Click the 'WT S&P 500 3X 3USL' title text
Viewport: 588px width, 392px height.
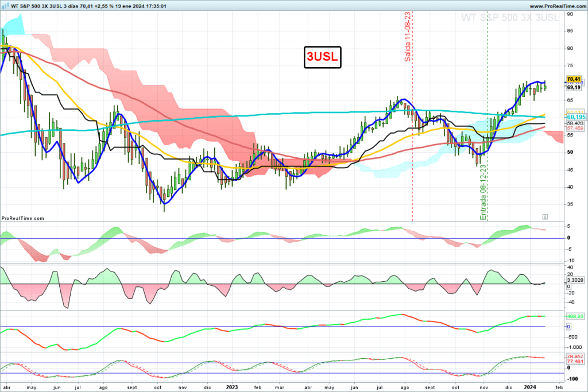click(x=36, y=6)
